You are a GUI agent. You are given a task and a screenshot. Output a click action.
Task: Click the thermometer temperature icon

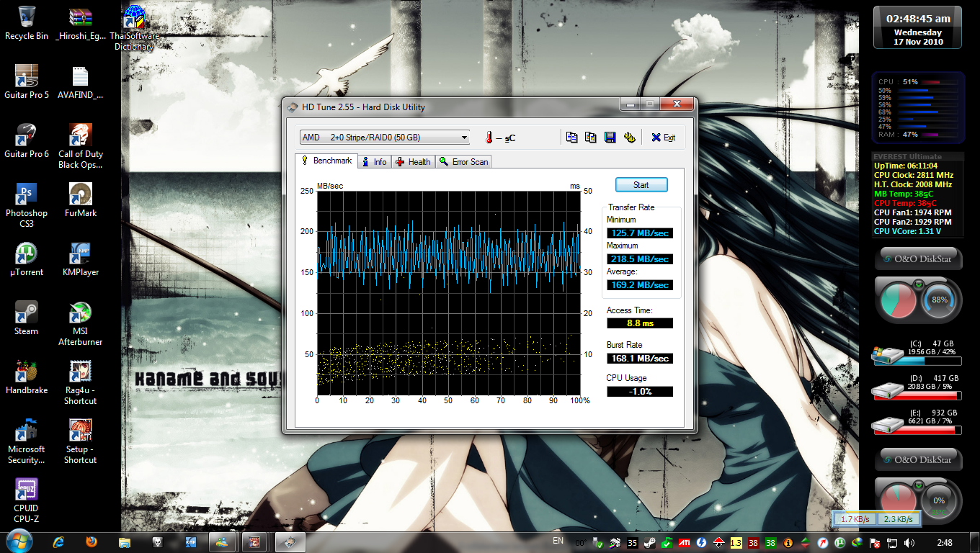489,138
